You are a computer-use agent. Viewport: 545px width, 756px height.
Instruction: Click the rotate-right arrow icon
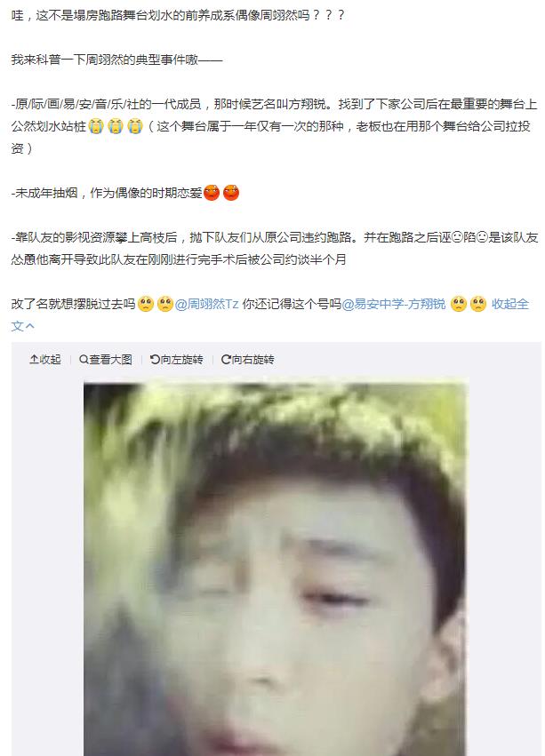(x=226, y=359)
